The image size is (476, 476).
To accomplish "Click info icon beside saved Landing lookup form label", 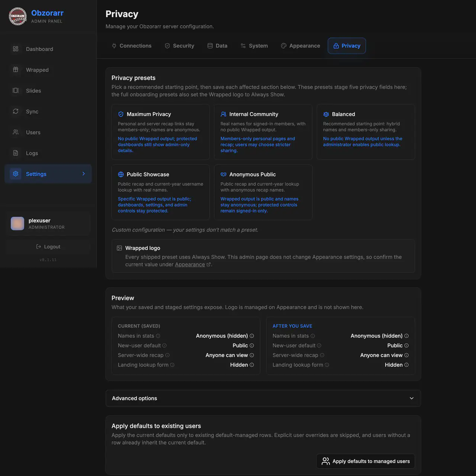I will click(172, 365).
